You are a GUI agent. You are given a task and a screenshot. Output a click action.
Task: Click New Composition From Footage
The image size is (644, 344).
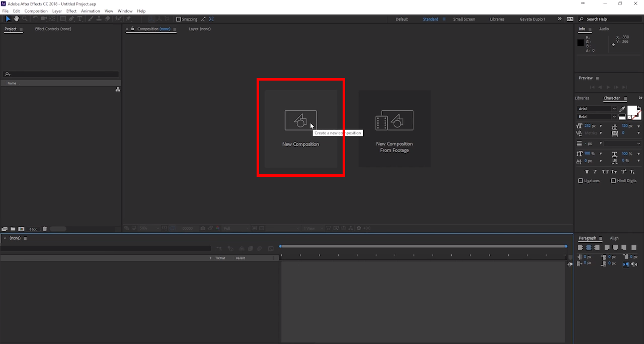click(x=394, y=129)
